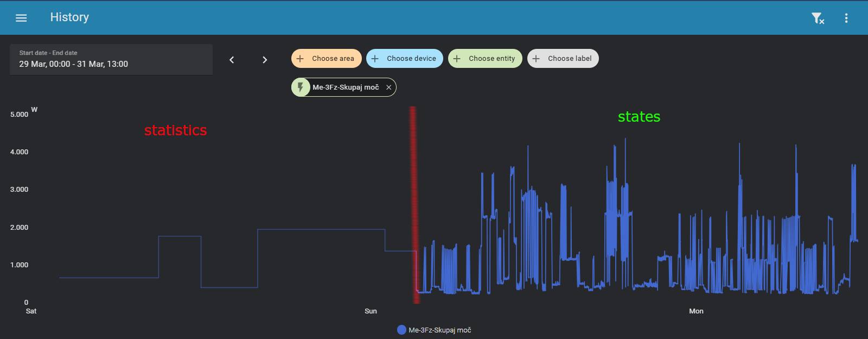Viewport: 868px width, 339px height.
Task: Go to the previous date range
Action: tap(232, 60)
